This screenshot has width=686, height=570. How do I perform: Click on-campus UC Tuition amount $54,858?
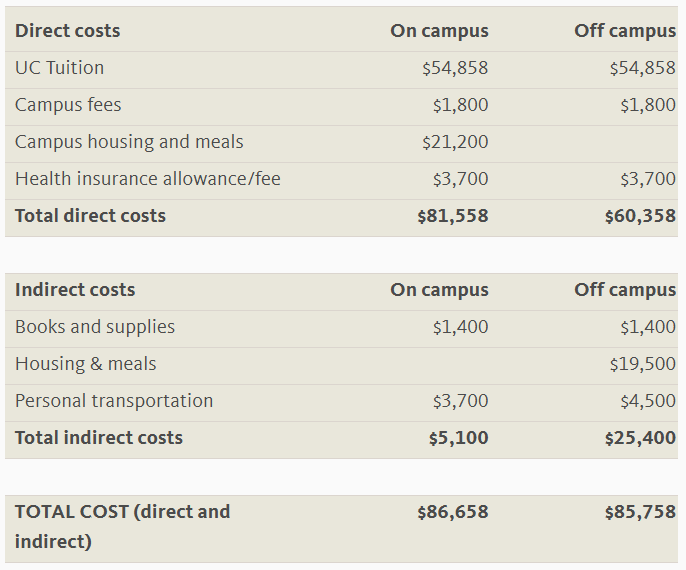pyautogui.click(x=455, y=68)
